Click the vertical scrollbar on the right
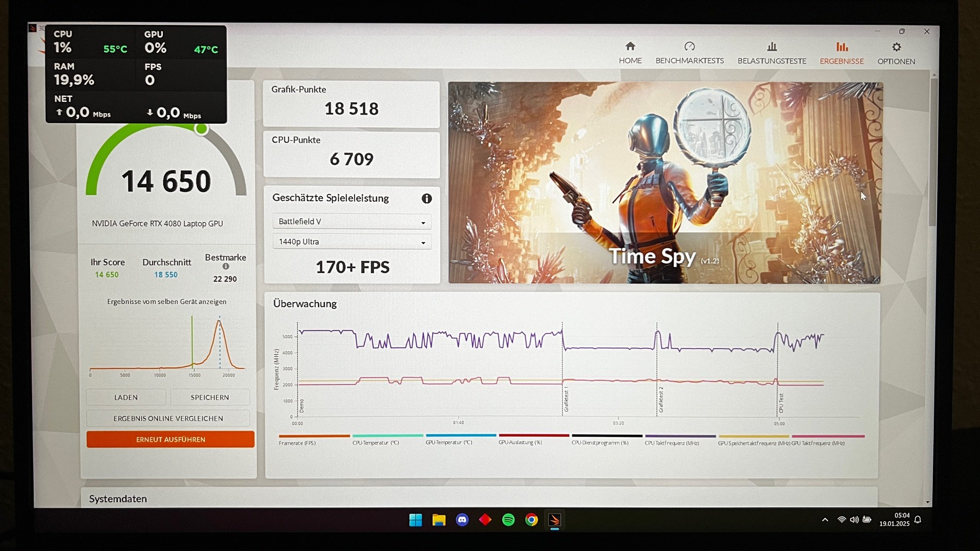The width and height of the screenshot is (980, 551). click(932, 151)
